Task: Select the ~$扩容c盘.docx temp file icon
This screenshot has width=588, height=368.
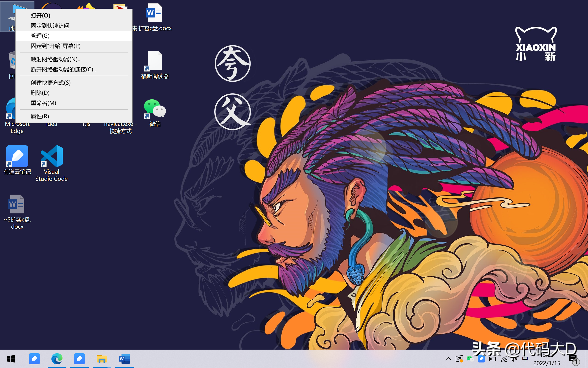Action: [17, 212]
